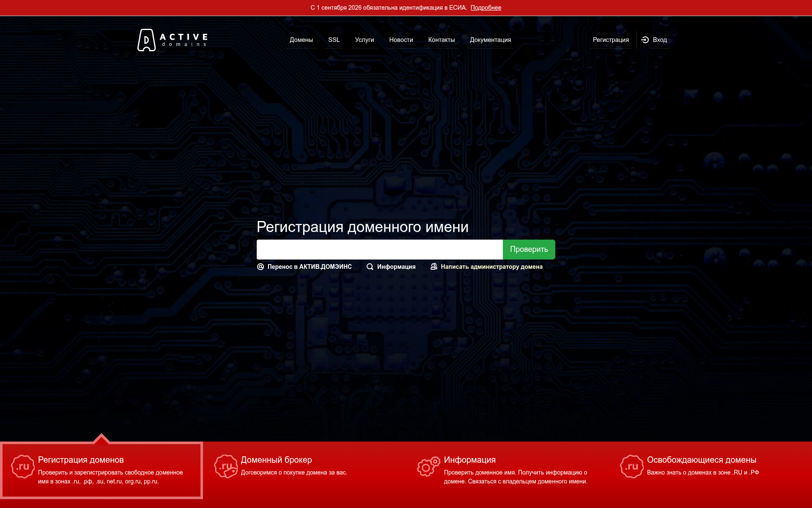812x508 pixels.
Task: Open the Услуги menu
Action: click(365, 40)
